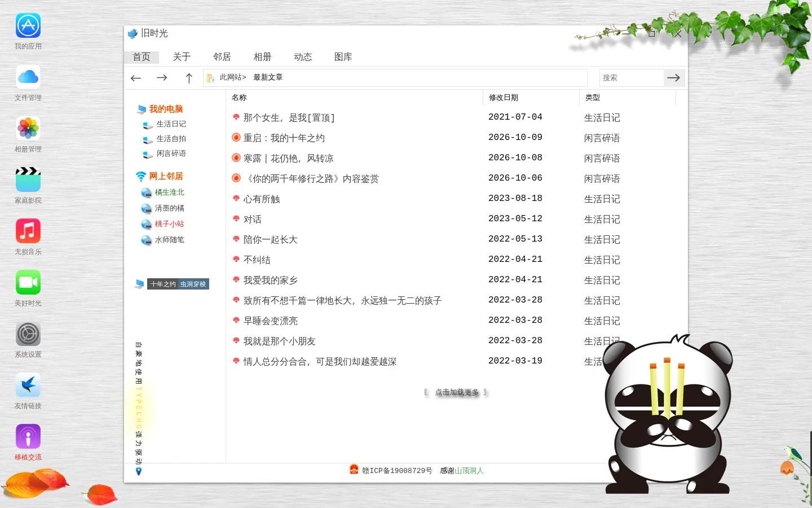The height and width of the screenshot is (508, 812).
Task: Open the article 重启：我的十年之约
Action: pyautogui.click(x=284, y=138)
